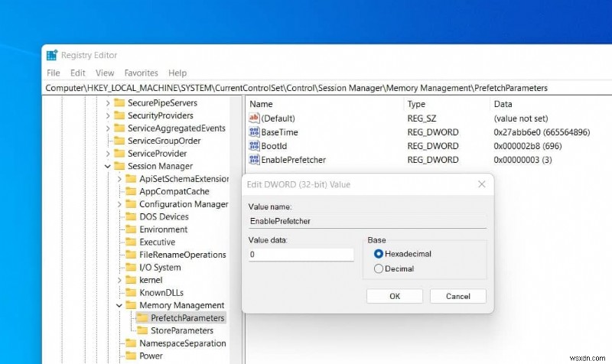This screenshot has width=612, height=364.
Task: Expand the SecurePipeServers key
Action: tap(108, 103)
